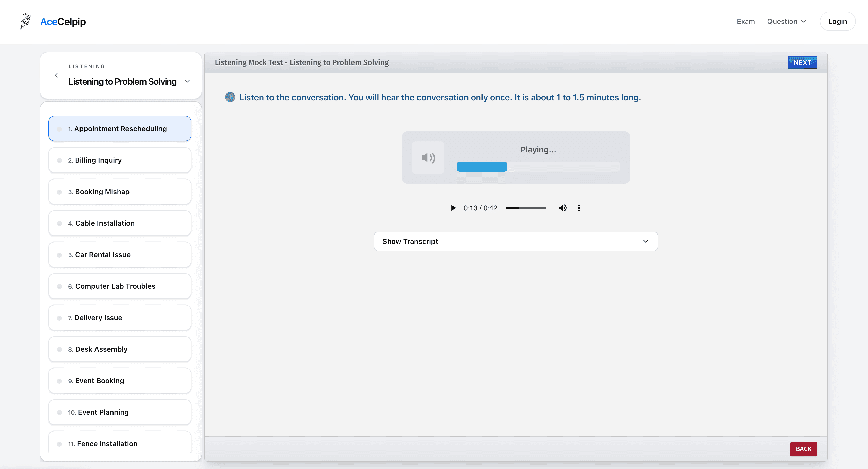The image size is (868, 469).
Task: Toggle the status circle for Desk Assembly
Action: pos(60,349)
